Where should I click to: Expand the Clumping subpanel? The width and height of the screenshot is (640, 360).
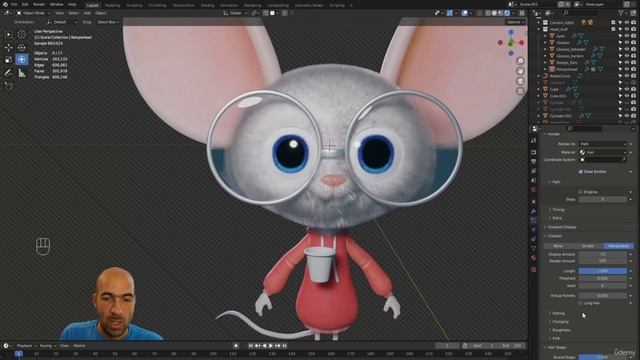[x=560, y=322]
